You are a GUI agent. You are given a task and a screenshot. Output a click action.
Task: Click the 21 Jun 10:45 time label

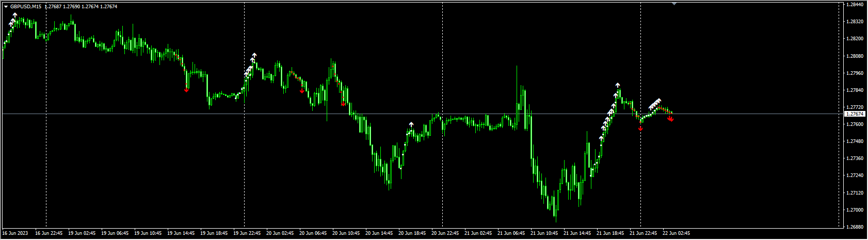tap(544, 233)
